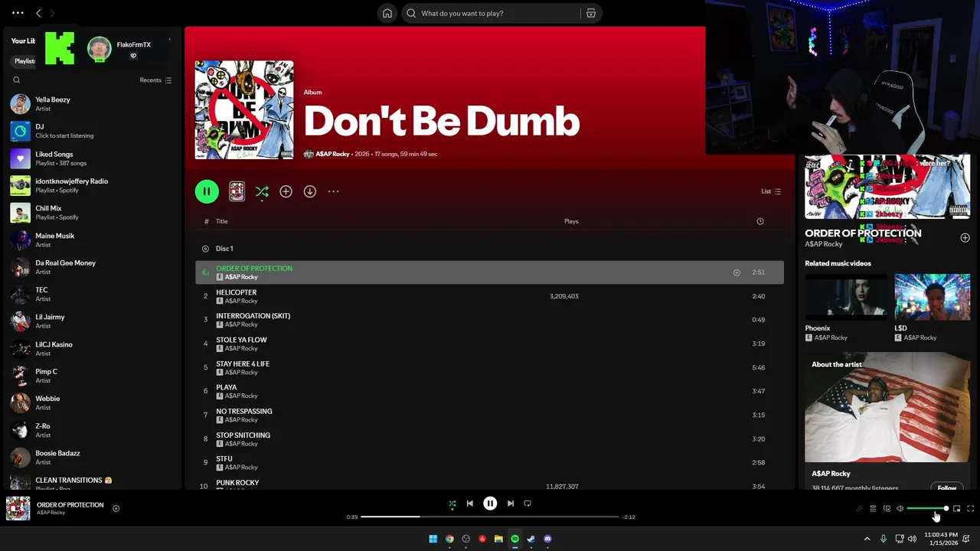Click the duration clock column header
The image size is (980, 551).
point(760,221)
